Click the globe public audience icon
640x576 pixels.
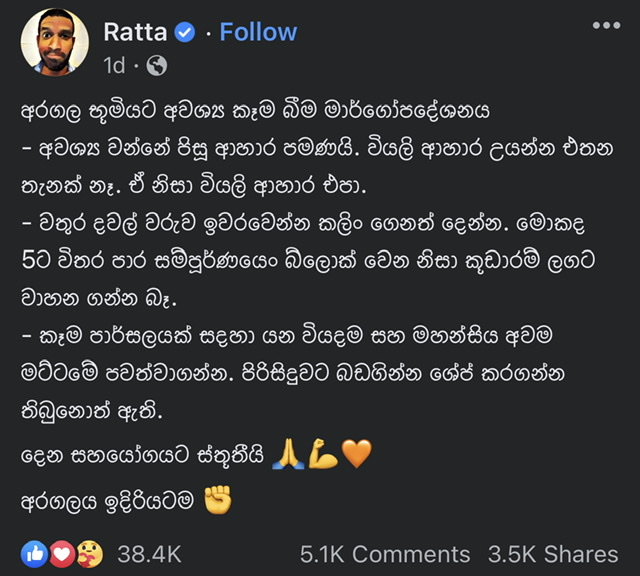pyautogui.click(x=157, y=66)
